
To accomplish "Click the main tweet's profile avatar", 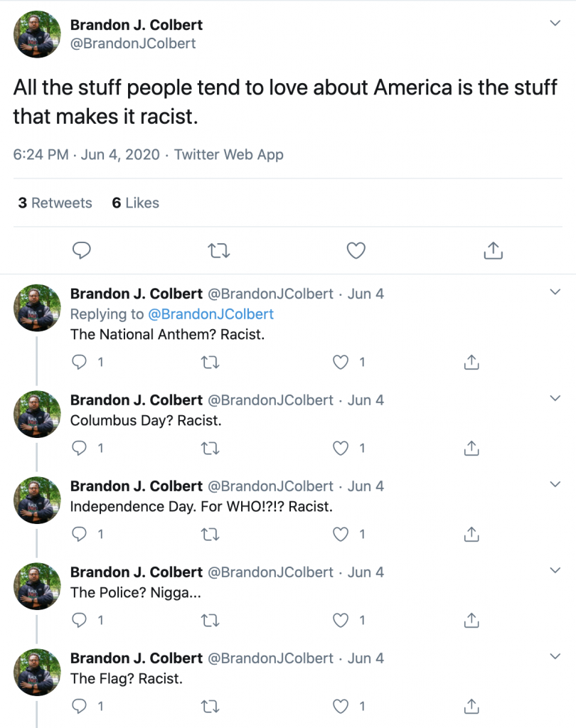I will click(38, 34).
